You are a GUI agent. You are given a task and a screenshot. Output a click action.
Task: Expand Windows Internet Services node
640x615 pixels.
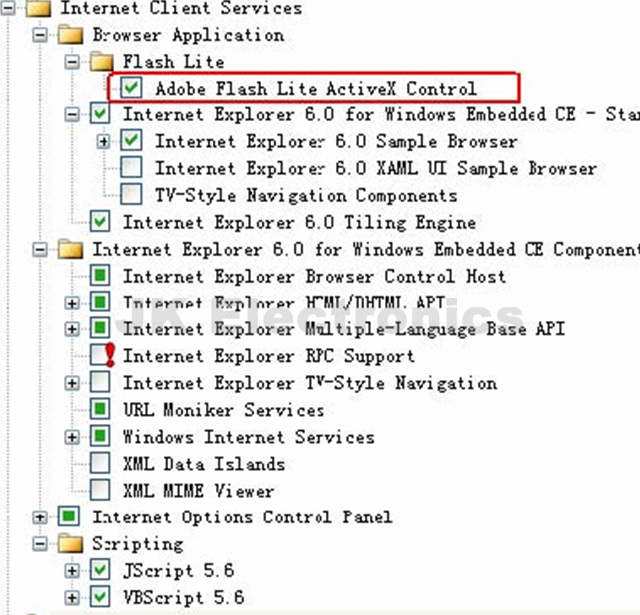[x=72, y=437]
